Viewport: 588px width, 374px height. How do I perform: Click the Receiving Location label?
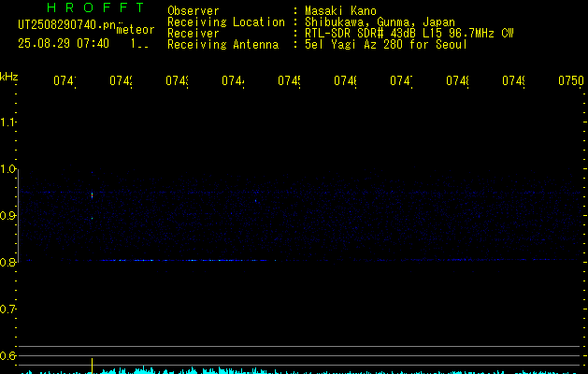tap(226, 22)
